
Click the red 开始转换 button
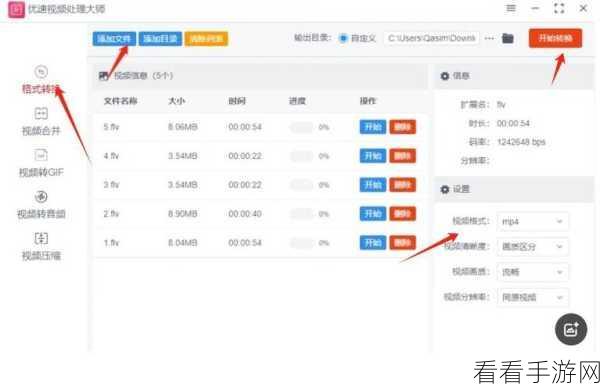555,38
